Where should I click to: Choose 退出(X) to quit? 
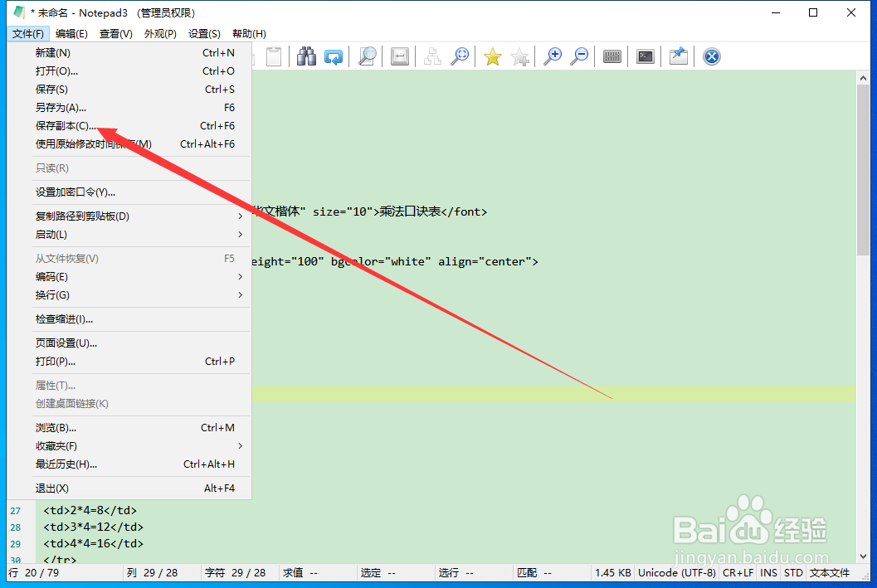pyautogui.click(x=129, y=488)
